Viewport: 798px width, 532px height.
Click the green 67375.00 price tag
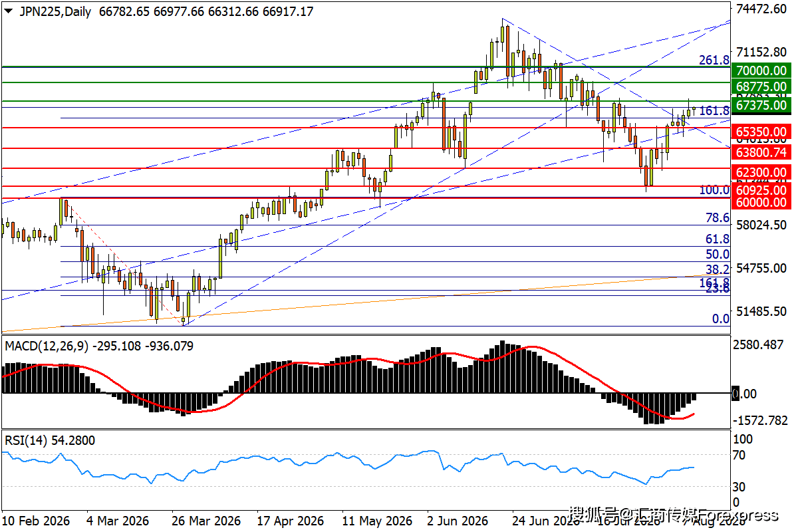click(761, 105)
